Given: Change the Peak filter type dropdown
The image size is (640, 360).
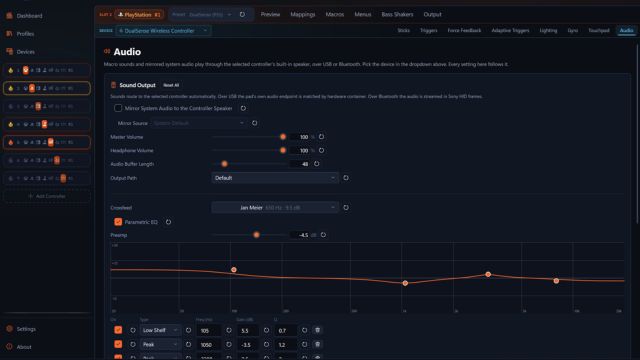Looking at the screenshot, I should point(160,344).
